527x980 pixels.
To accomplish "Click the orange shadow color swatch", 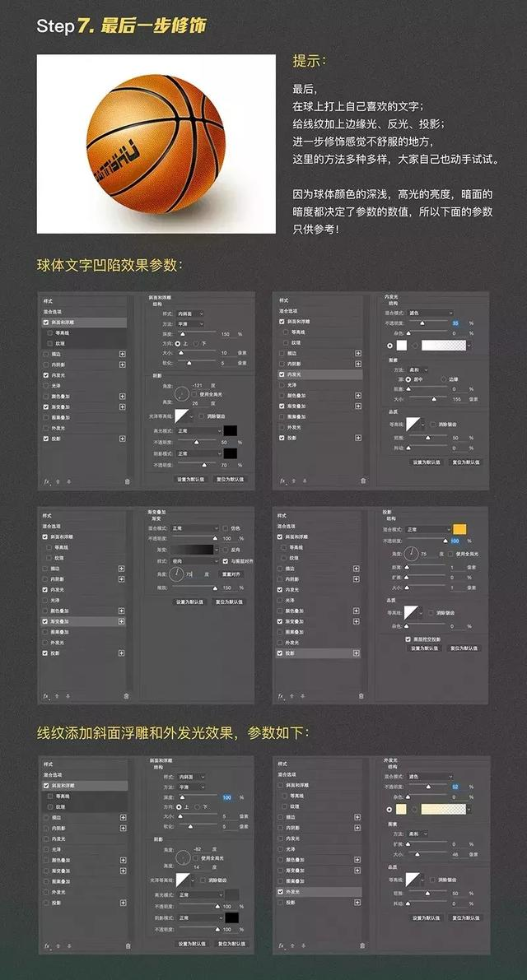I will (459, 529).
